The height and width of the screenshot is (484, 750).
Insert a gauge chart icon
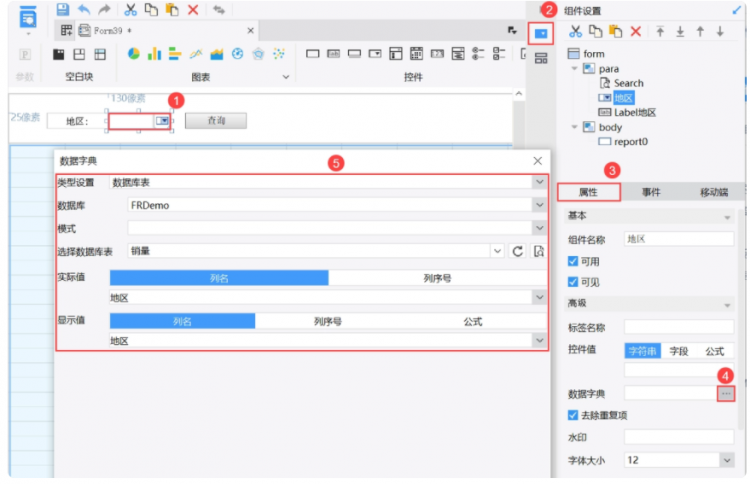tap(237, 54)
